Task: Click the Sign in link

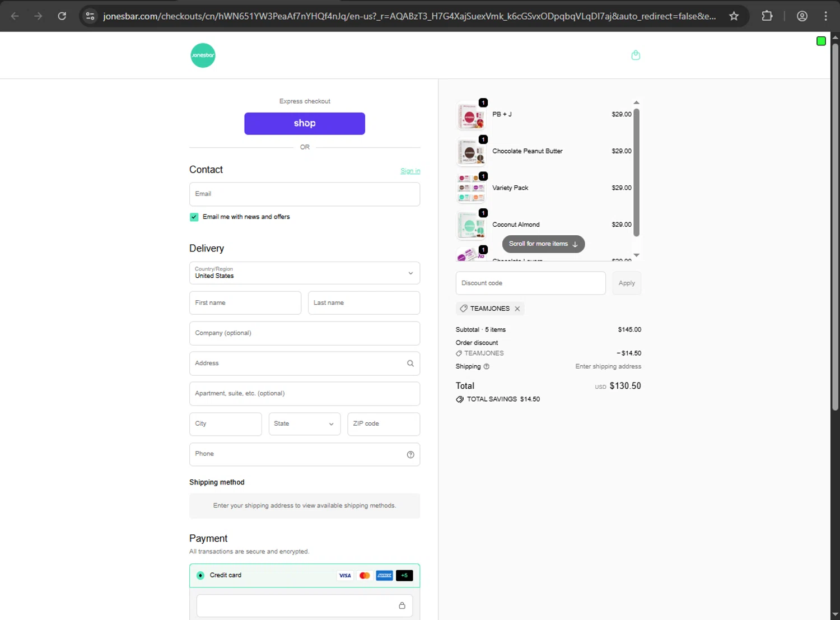Action: coord(410,171)
